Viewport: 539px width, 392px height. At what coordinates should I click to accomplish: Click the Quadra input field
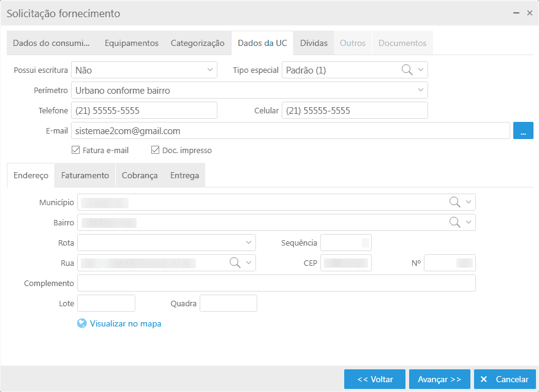click(x=228, y=303)
